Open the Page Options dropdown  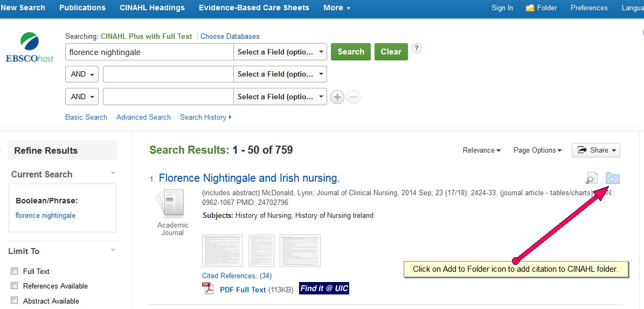click(x=537, y=150)
